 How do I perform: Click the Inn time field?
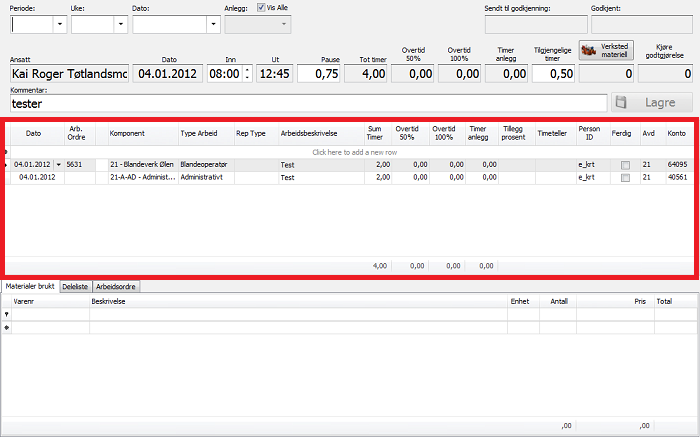click(x=226, y=73)
